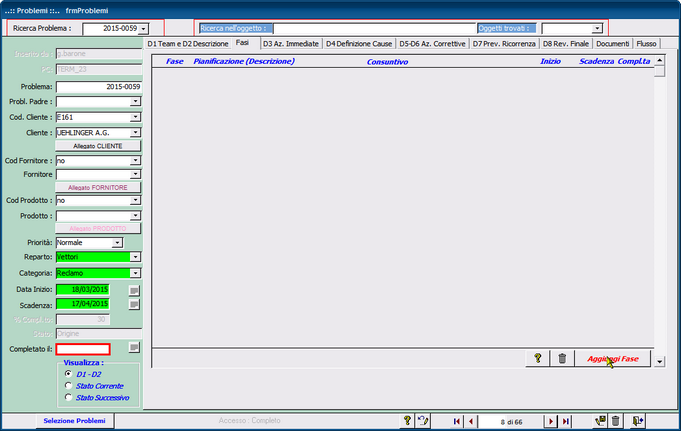681x431 pixels.
Task: Click the Aggiungi Fase button
Action: click(613, 358)
